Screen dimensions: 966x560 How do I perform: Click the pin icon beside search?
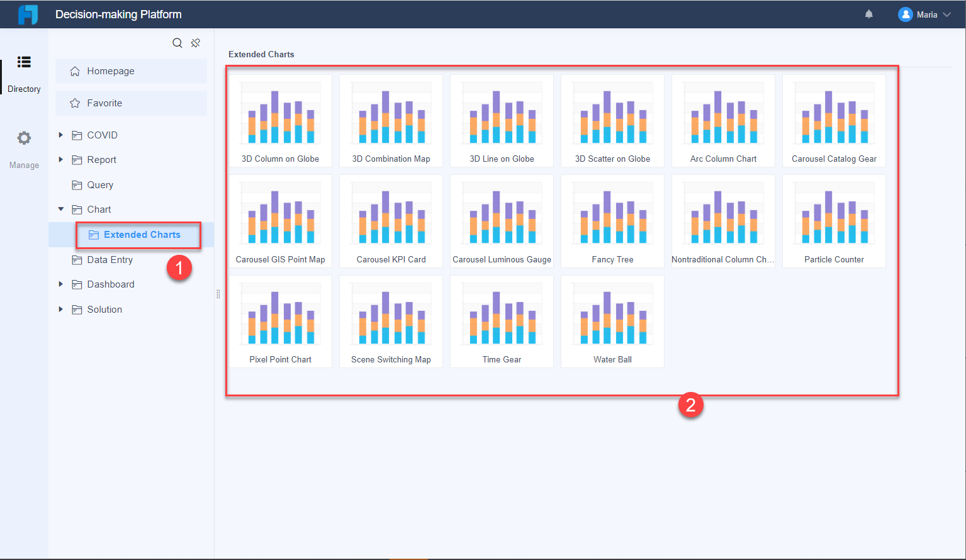click(x=196, y=43)
